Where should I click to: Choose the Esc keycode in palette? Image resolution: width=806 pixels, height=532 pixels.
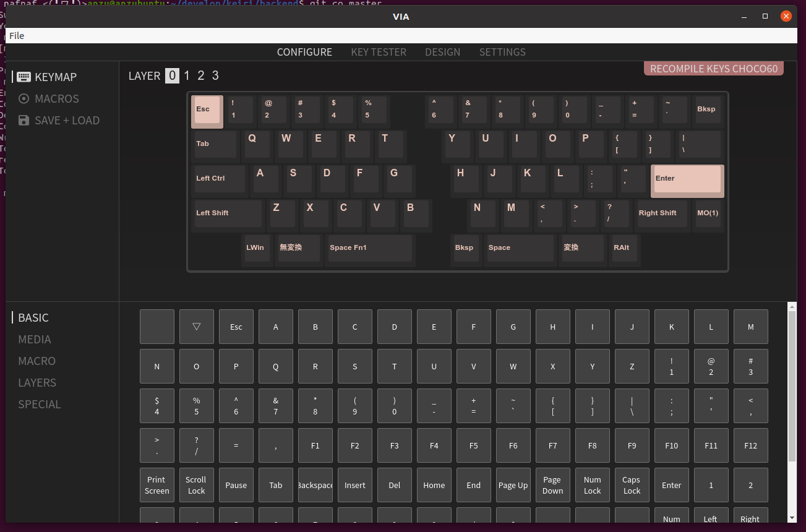pos(236,327)
